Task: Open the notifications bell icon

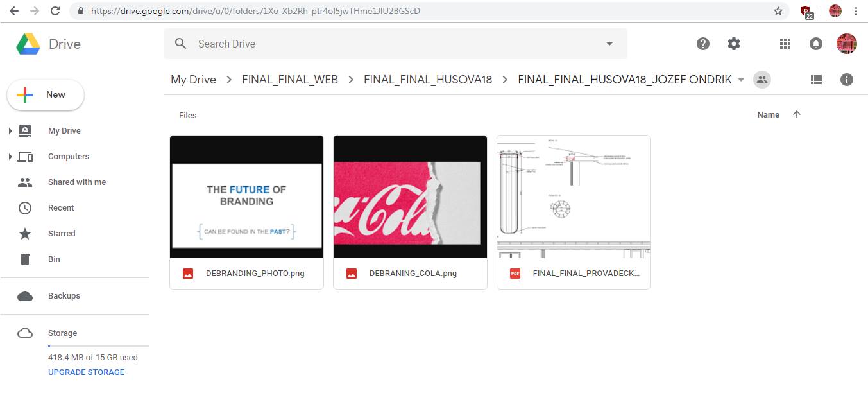Action: pyautogui.click(x=816, y=44)
